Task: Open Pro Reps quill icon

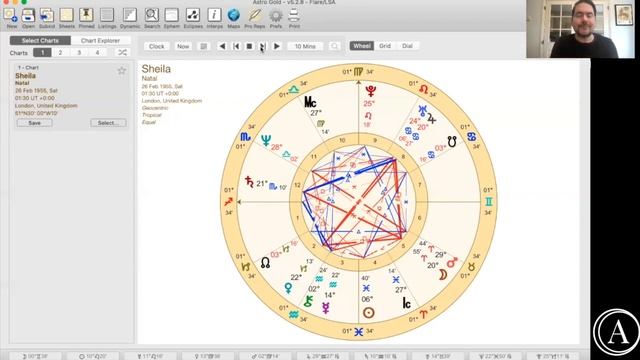Action: [255, 16]
